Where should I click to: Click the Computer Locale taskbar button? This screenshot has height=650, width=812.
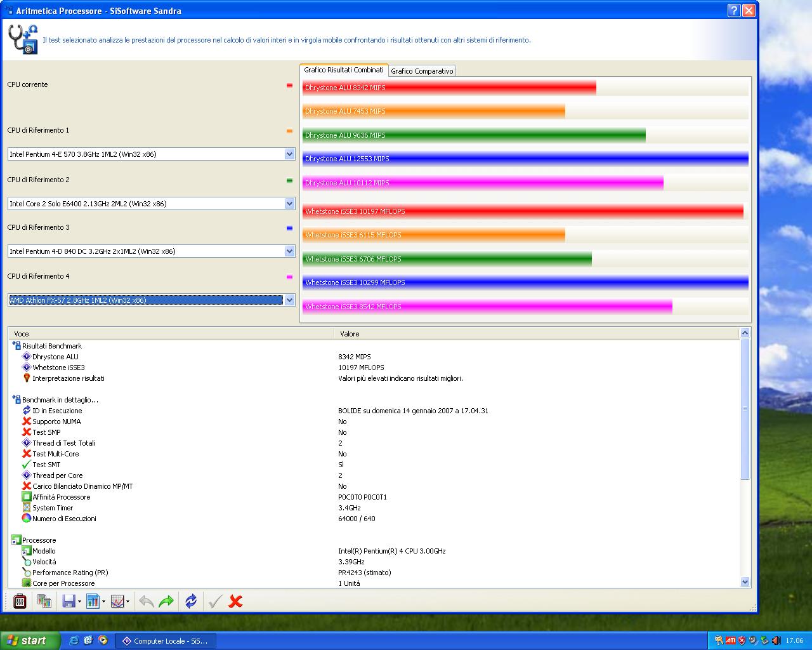tap(165, 641)
